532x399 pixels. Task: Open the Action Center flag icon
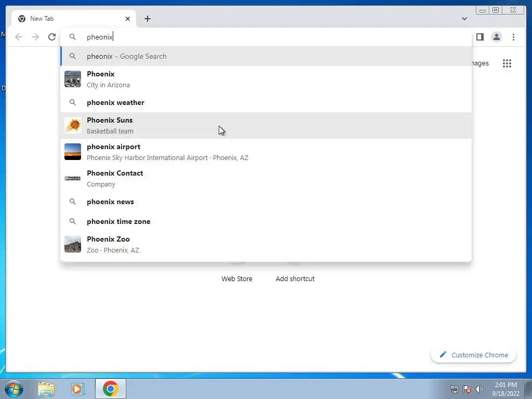(467, 389)
